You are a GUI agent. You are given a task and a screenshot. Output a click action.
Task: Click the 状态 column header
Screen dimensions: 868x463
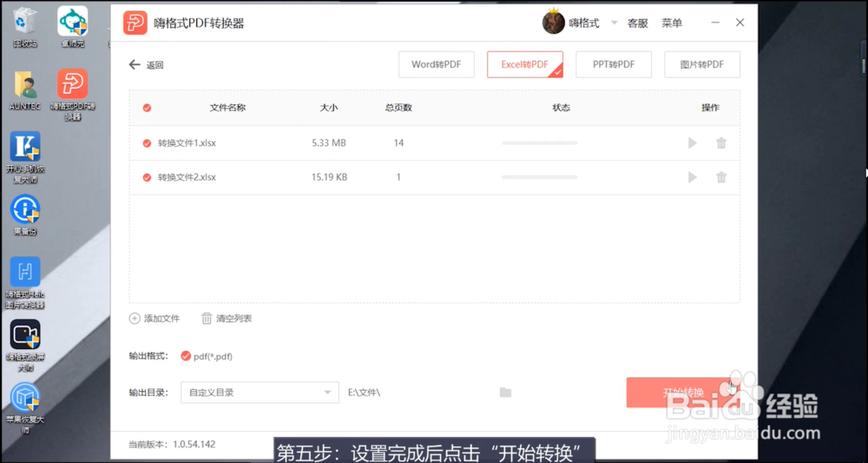pos(562,108)
